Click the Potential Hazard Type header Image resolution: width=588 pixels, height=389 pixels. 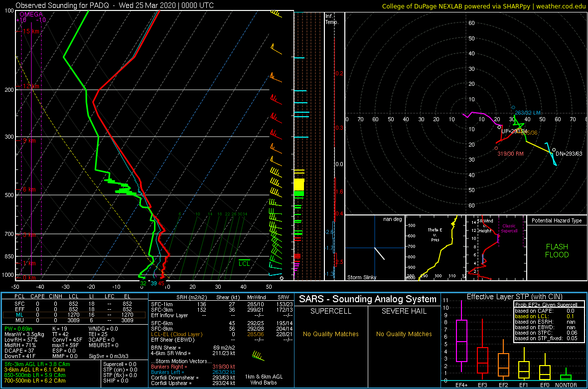point(557,220)
